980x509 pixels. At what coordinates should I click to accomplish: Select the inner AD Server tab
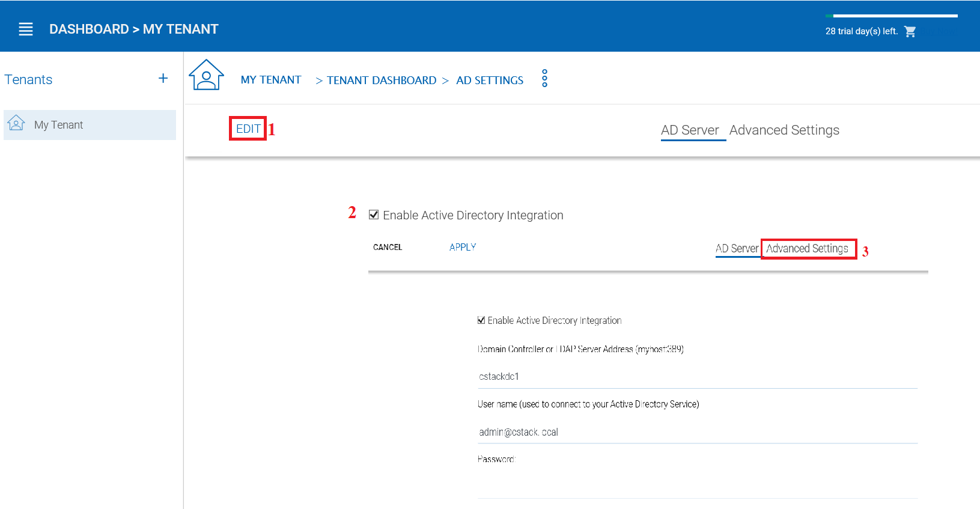click(737, 249)
